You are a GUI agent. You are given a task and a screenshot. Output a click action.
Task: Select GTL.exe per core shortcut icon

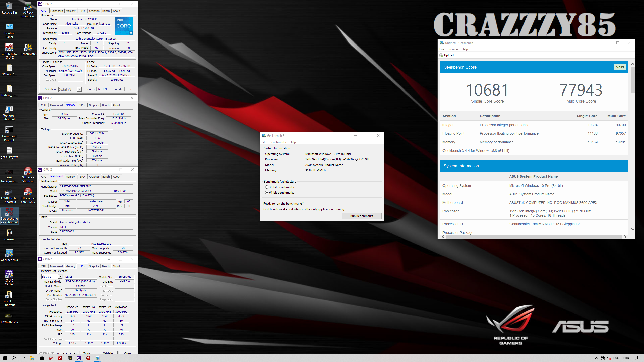pyautogui.click(x=28, y=196)
